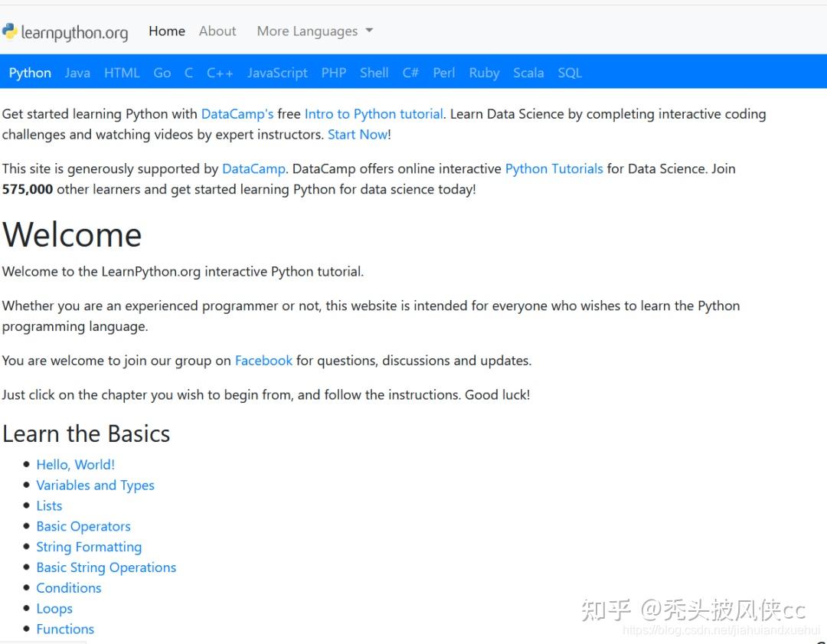827x644 pixels.
Task: Open the SQL tutorials tab
Action: (570, 73)
